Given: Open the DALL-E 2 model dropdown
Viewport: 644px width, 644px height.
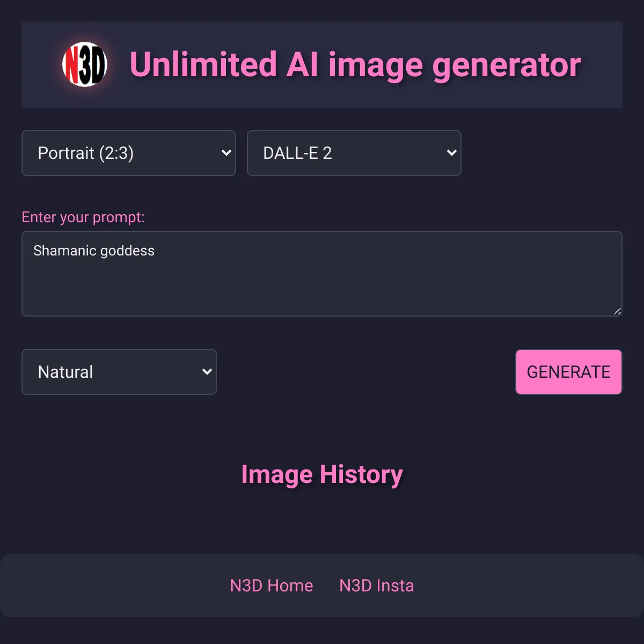Looking at the screenshot, I should coord(354,153).
